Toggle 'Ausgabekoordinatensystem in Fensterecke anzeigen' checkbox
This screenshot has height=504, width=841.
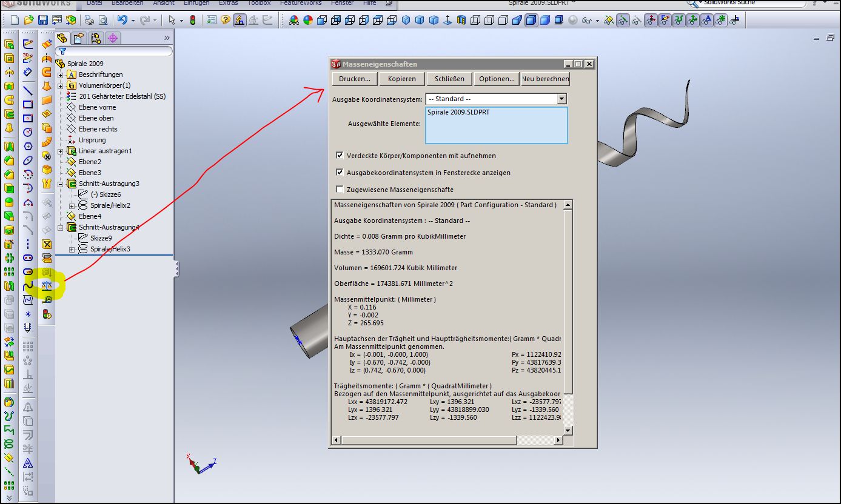point(340,173)
